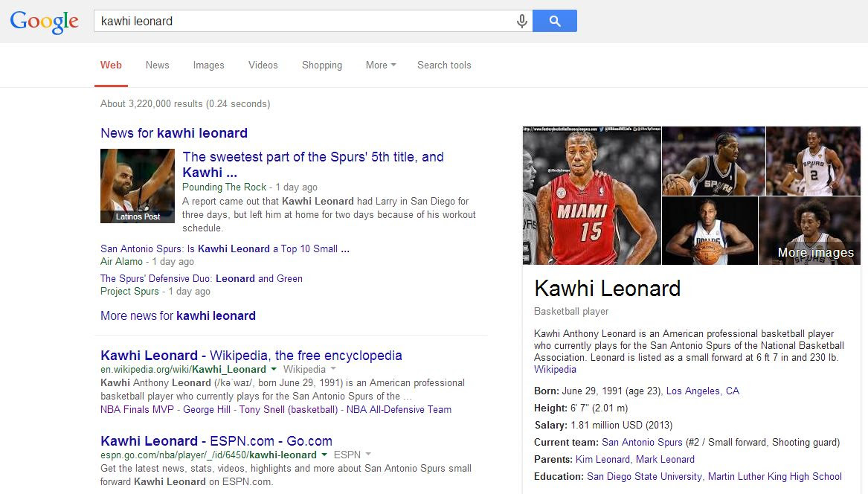This screenshot has width=868, height=494.
Task: Open the George Hill sublink
Action: (x=207, y=410)
